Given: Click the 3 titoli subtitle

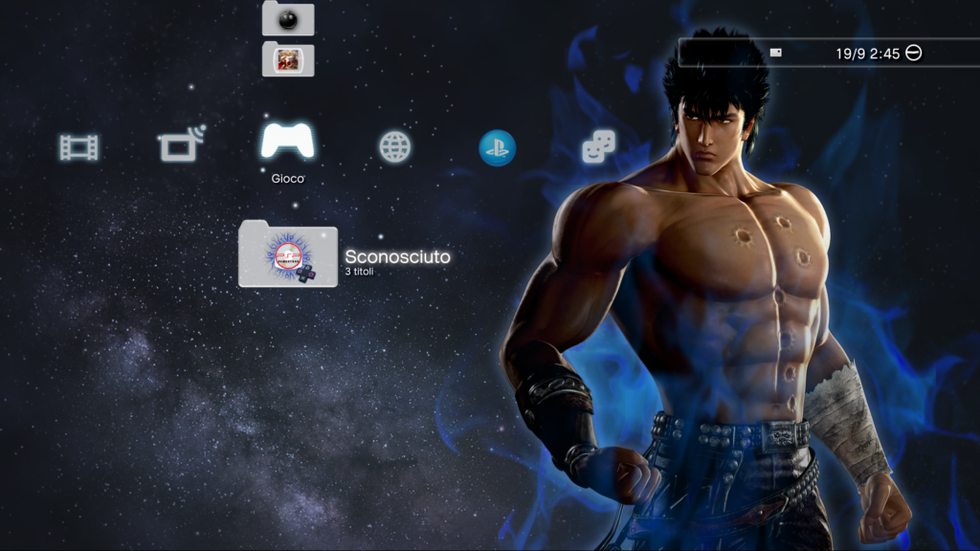Looking at the screenshot, I should [x=360, y=272].
